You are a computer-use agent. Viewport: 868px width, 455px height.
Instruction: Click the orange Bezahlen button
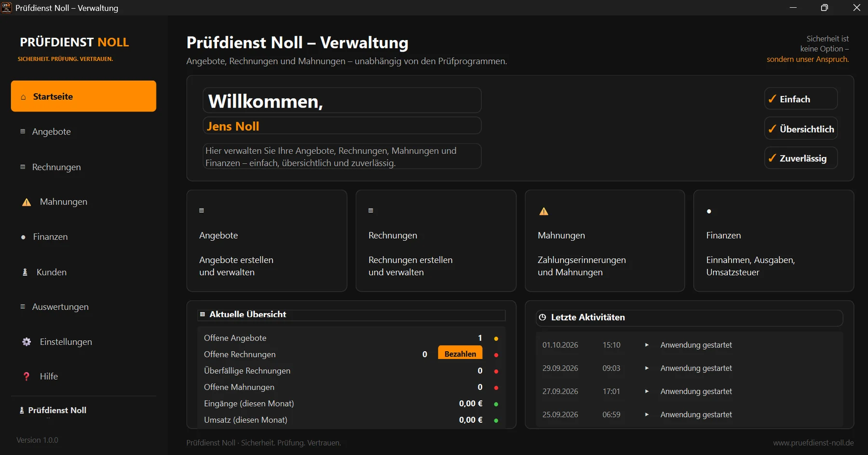[x=460, y=353]
